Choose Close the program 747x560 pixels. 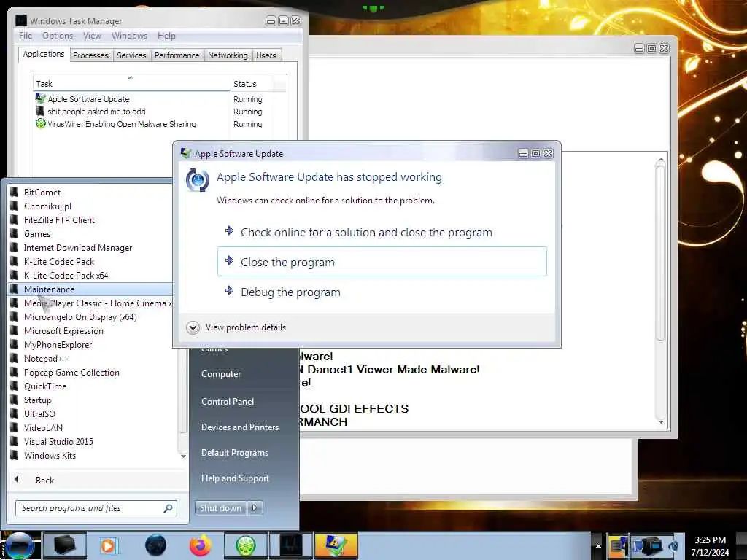(x=382, y=262)
